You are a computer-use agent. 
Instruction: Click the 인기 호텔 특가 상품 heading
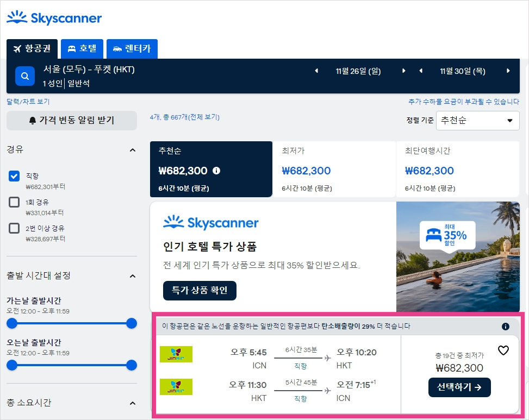(x=210, y=247)
